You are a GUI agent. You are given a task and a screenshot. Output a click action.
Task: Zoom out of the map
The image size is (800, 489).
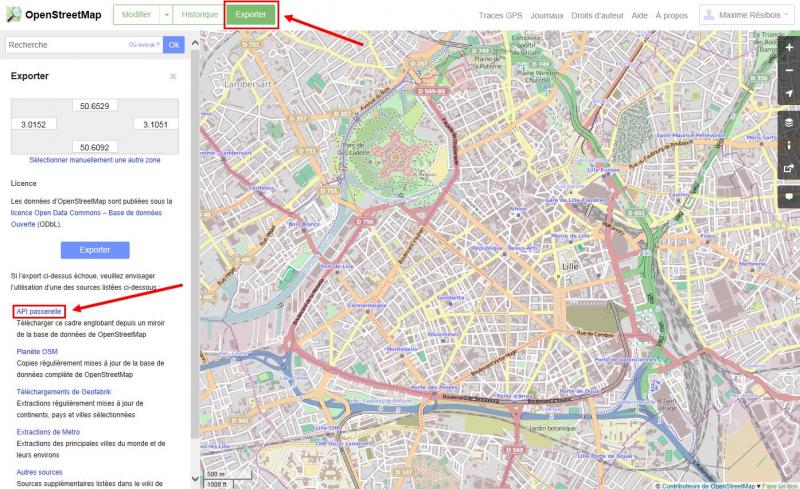click(x=789, y=70)
